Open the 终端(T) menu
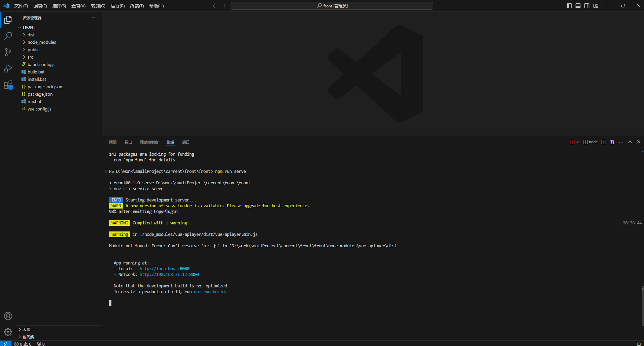The width and height of the screenshot is (644, 346). point(137,6)
